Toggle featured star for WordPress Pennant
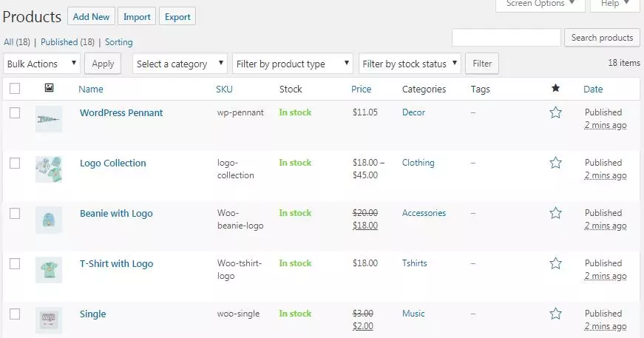 [x=555, y=112]
